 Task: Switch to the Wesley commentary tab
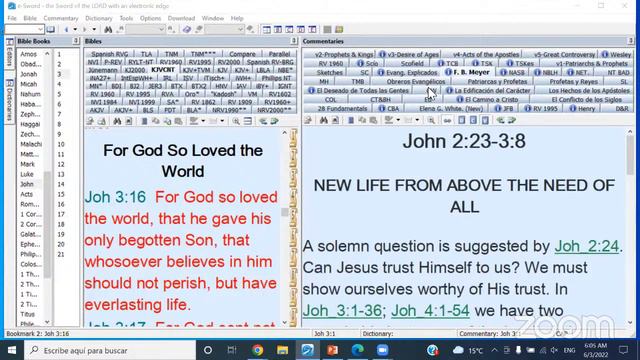(617, 54)
